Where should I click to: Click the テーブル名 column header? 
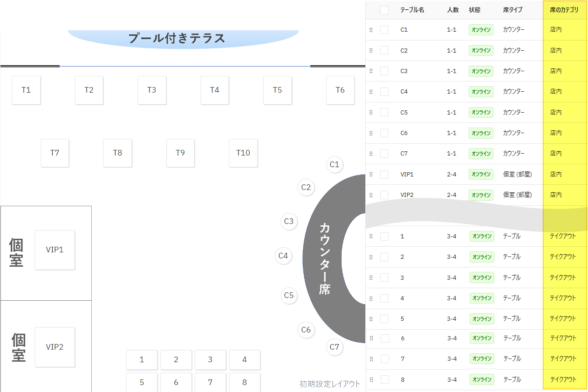412,10
